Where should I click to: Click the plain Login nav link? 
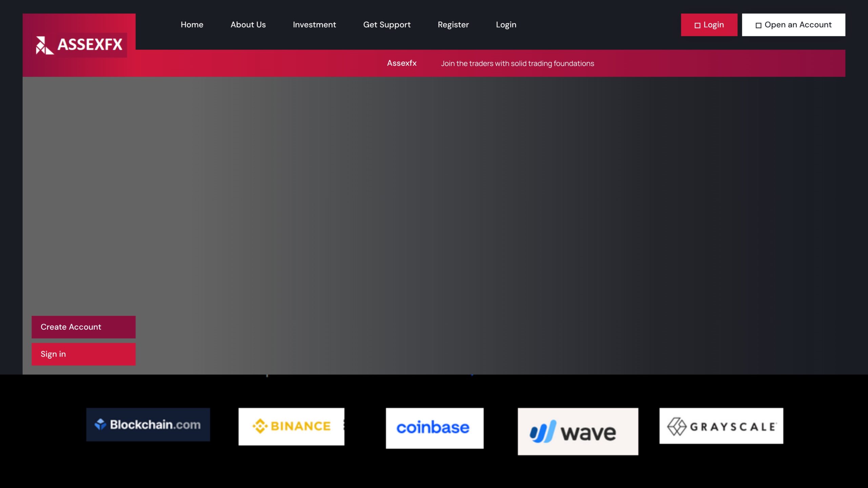pos(506,25)
